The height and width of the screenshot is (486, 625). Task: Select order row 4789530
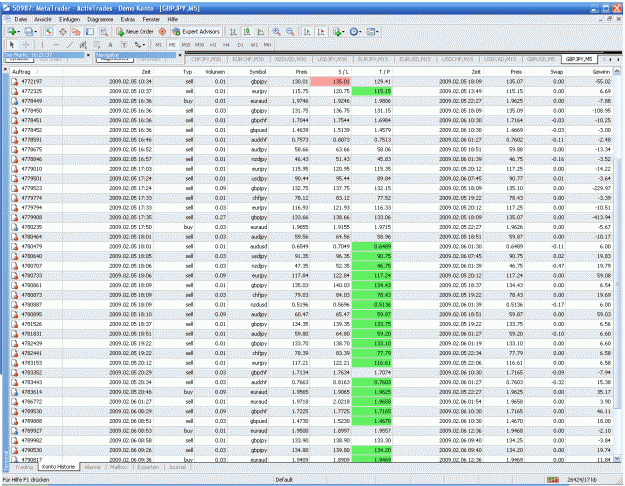click(311, 411)
